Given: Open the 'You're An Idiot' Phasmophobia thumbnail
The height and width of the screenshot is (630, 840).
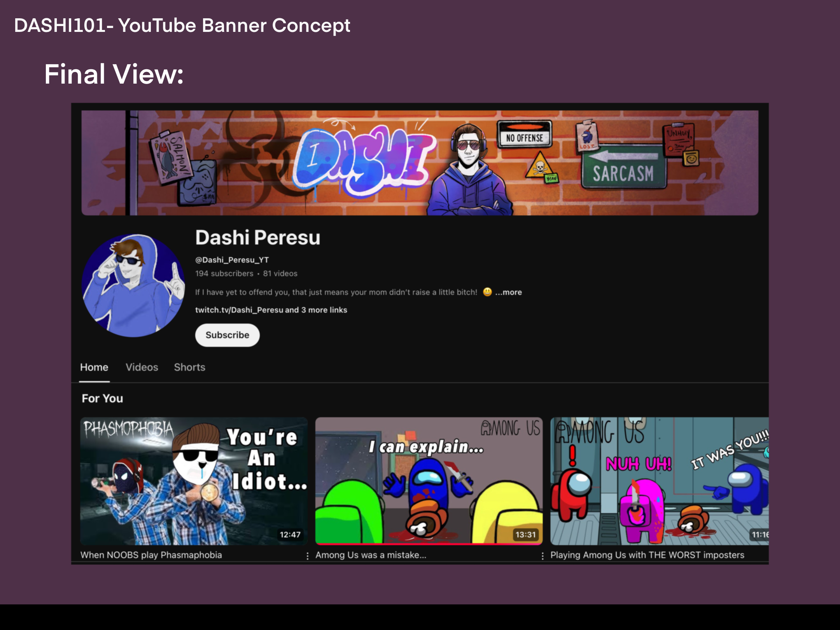Looking at the screenshot, I should (194, 481).
